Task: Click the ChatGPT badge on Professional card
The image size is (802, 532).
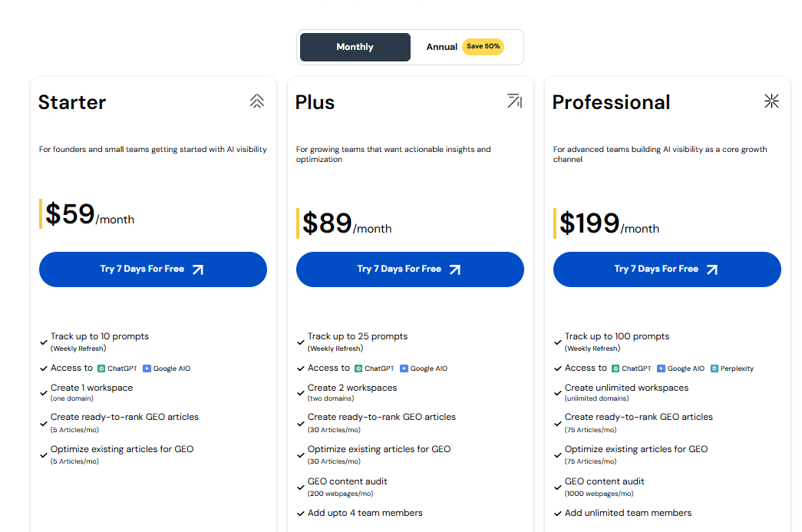Action: 631,368
